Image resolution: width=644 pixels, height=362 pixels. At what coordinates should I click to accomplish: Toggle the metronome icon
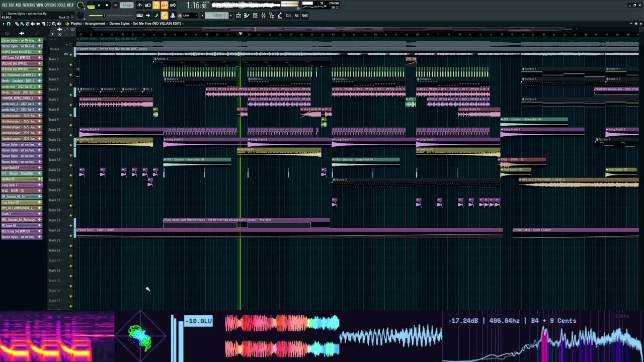pos(140,5)
